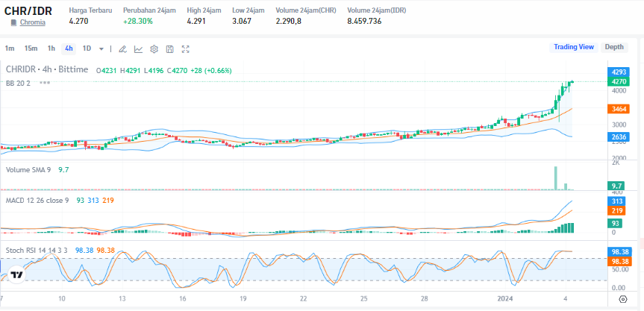This screenshot has width=644, height=311.
Task: Click the Harga Terbaru 4.270 value
Action: click(78, 22)
